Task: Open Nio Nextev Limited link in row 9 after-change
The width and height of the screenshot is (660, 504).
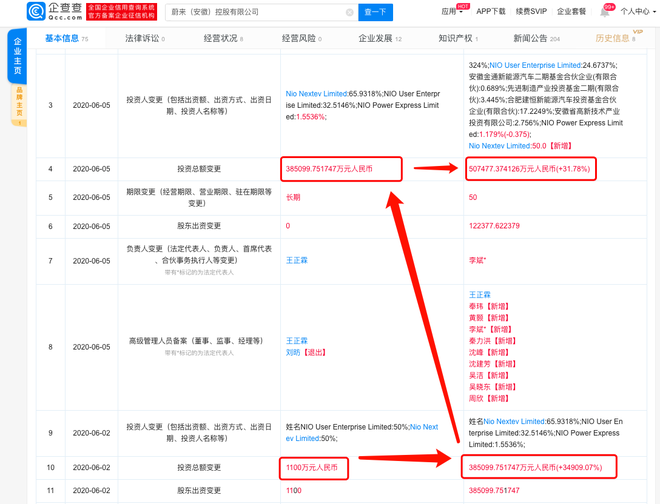Action: tap(514, 421)
